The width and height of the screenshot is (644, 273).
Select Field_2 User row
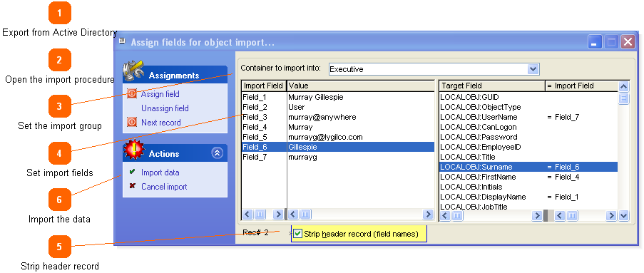[337, 107]
